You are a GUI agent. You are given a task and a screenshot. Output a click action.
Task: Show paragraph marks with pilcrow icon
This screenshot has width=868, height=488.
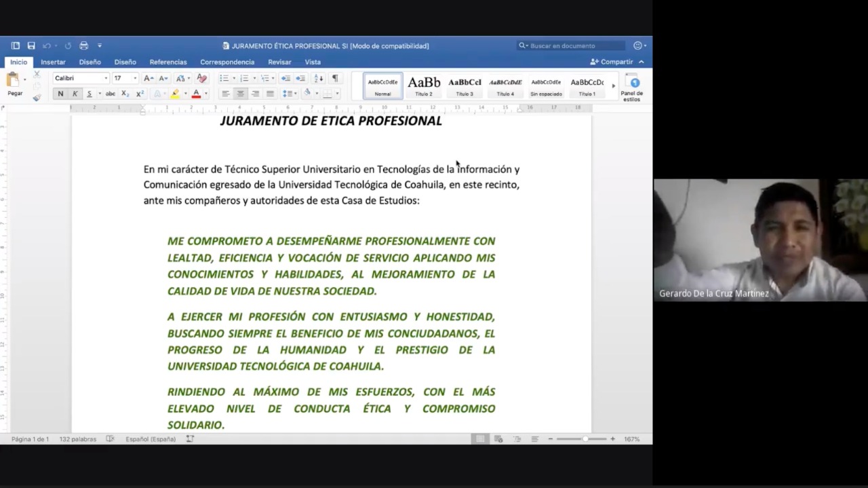(335, 78)
